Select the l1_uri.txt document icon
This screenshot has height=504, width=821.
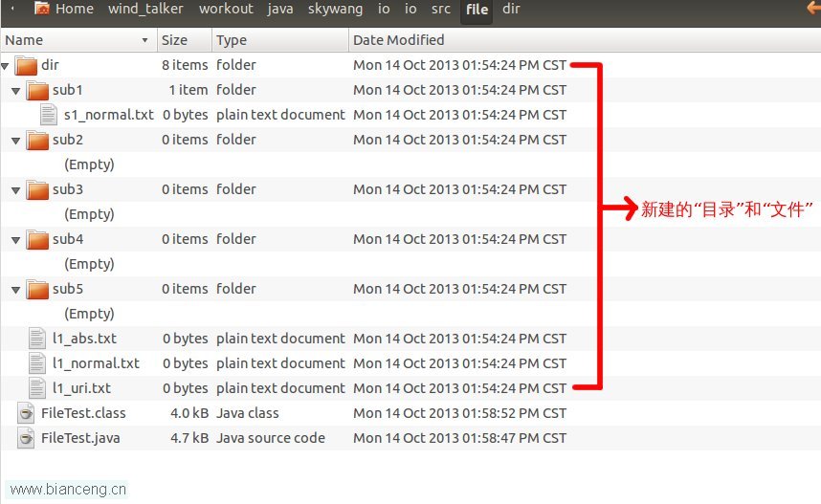coord(36,388)
